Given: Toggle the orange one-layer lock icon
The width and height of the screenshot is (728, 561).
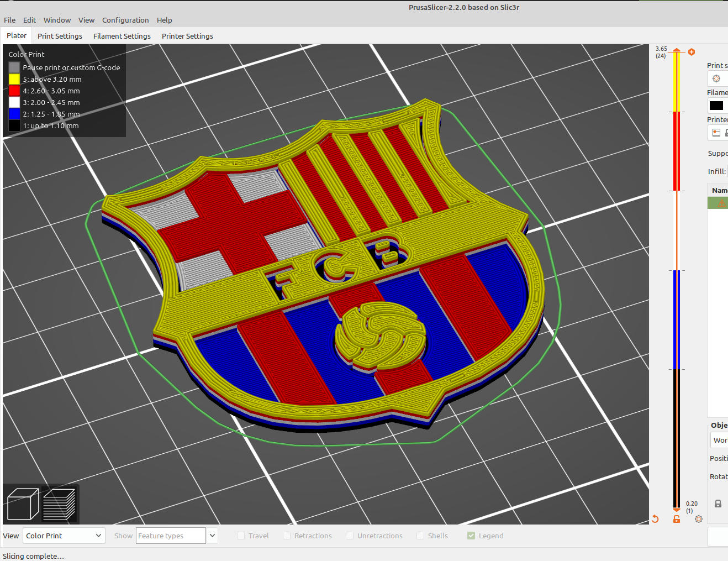Looking at the screenshot, I should (677, 519).
